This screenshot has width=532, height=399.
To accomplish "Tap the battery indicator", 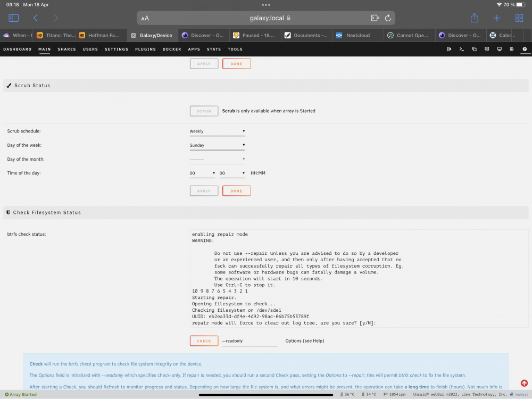I will [x=521, y=5].
